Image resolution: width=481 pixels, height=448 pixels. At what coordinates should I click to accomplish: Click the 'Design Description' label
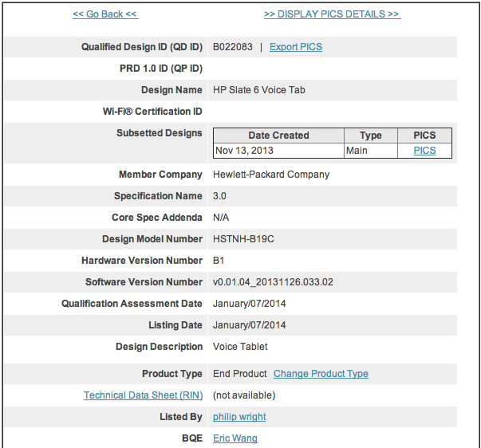coord(159,347)
